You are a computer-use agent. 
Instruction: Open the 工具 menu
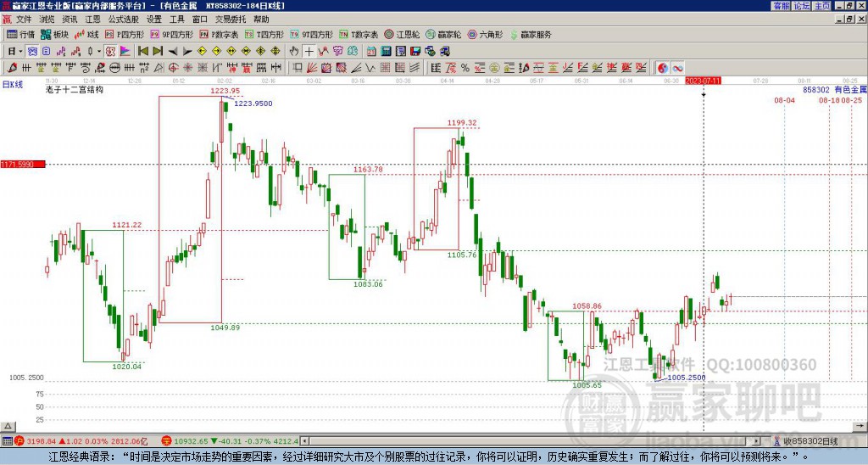pyautogui.click(x=176, y=20)
